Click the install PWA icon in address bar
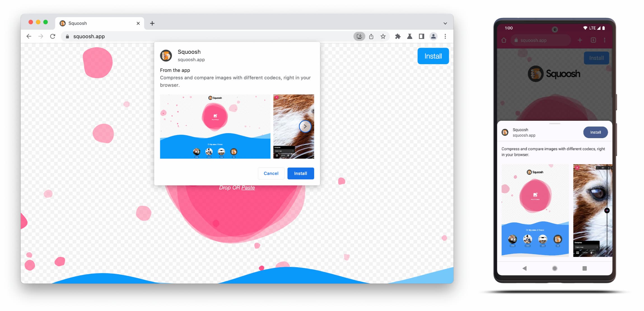Viewport: 644px width, 311px height. 359,36
